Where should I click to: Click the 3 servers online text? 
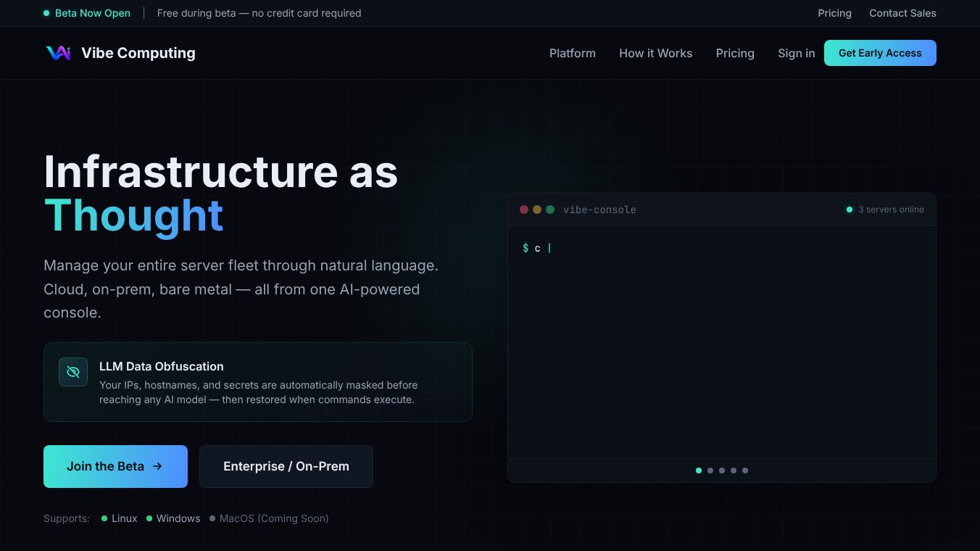coord(891,210)
